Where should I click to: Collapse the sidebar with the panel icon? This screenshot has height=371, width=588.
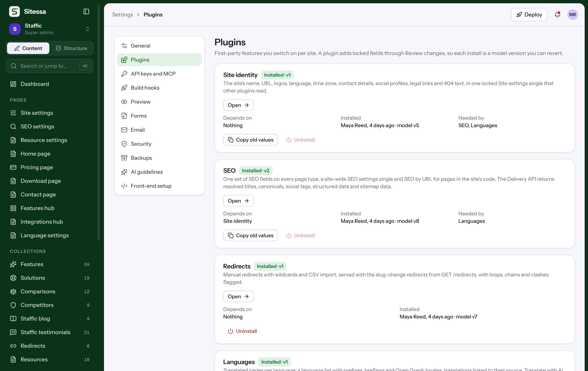(86, 12)
